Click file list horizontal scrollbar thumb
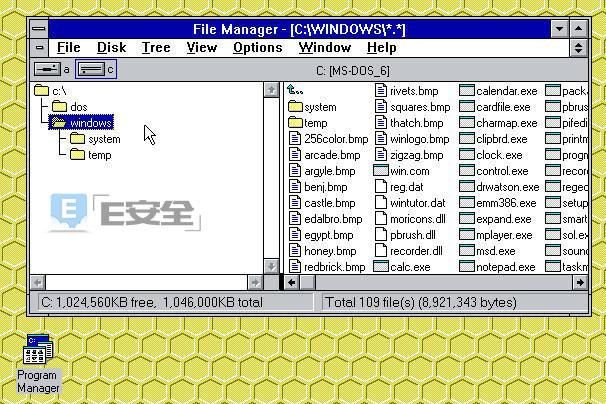606x404 pixels. click(308, 283)
